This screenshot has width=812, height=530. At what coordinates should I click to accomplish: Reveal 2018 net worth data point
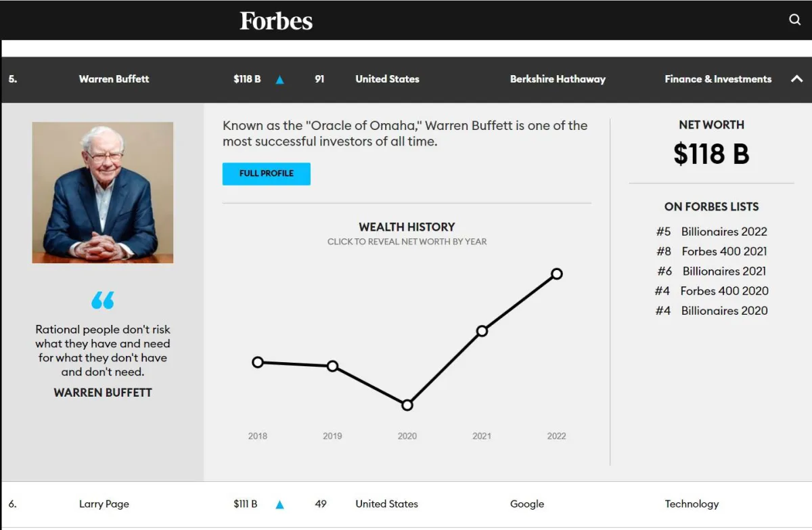point(258,362)
